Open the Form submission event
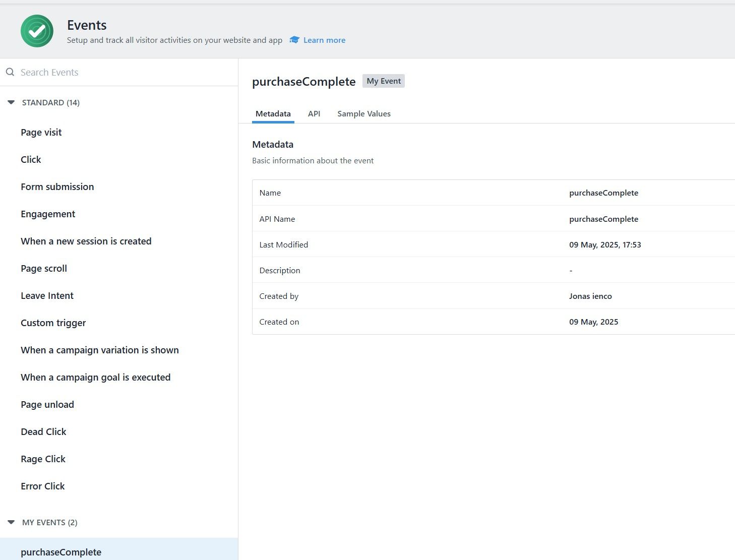 pyautogui.click(x=57, y=187)
